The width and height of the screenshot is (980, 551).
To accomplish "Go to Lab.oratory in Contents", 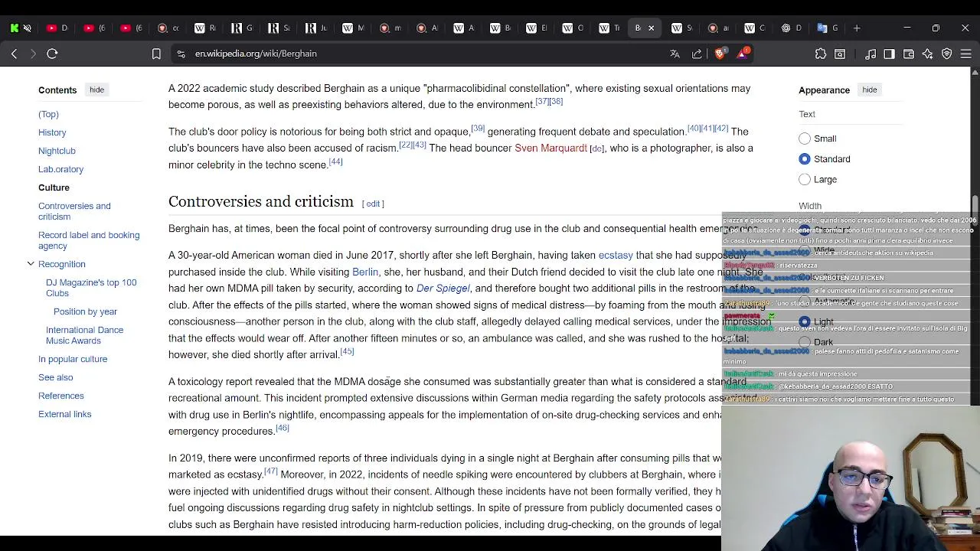I will click(60, 169).
